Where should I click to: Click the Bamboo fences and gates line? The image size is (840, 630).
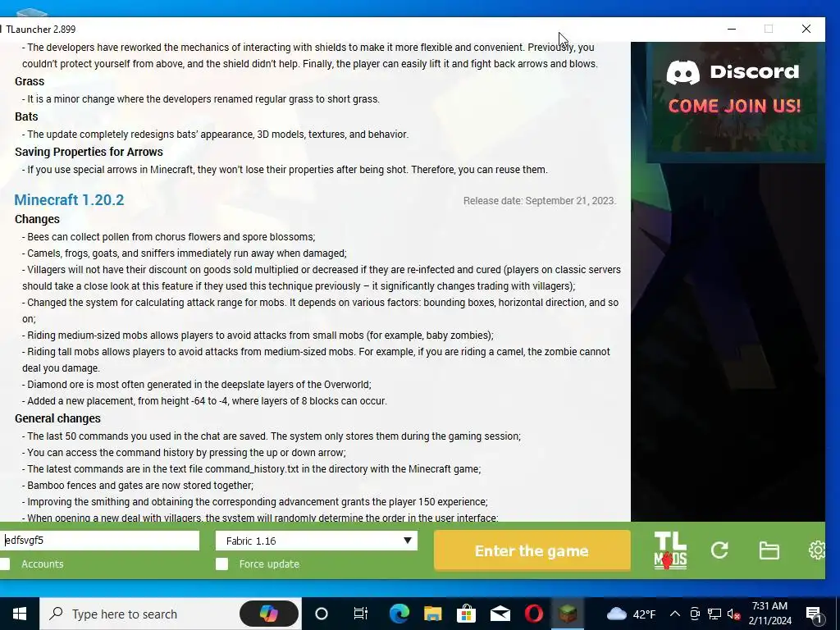138,486
